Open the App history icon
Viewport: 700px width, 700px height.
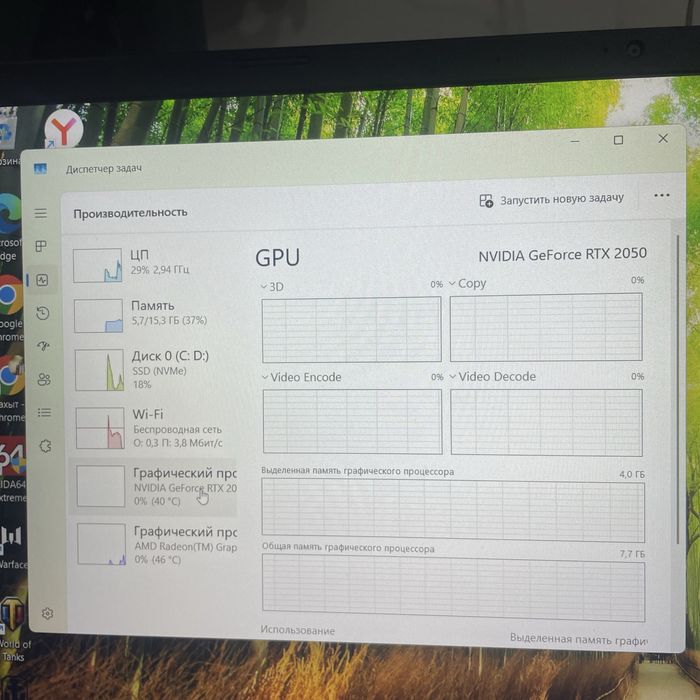click(x=43, y=313)
